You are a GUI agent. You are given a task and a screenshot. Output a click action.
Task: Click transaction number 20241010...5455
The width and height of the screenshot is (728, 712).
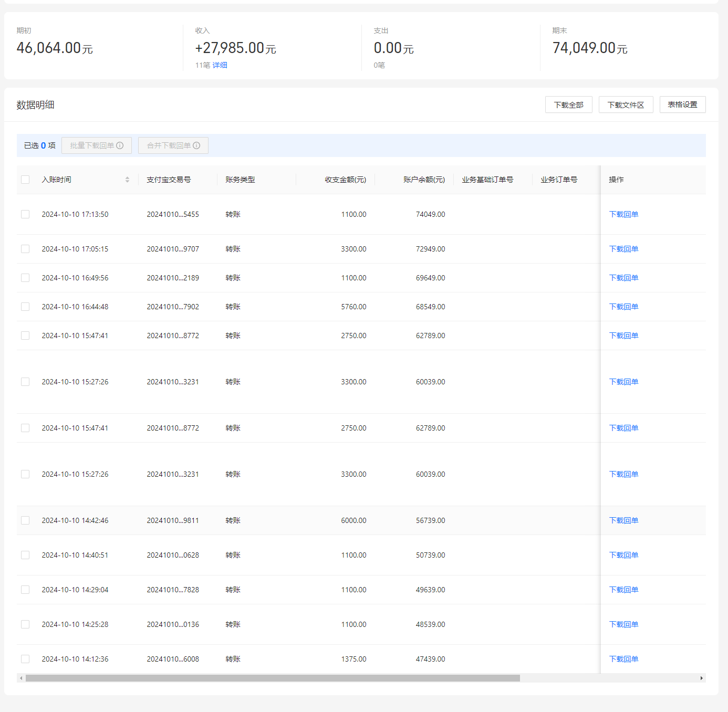(x=173, y=214)
